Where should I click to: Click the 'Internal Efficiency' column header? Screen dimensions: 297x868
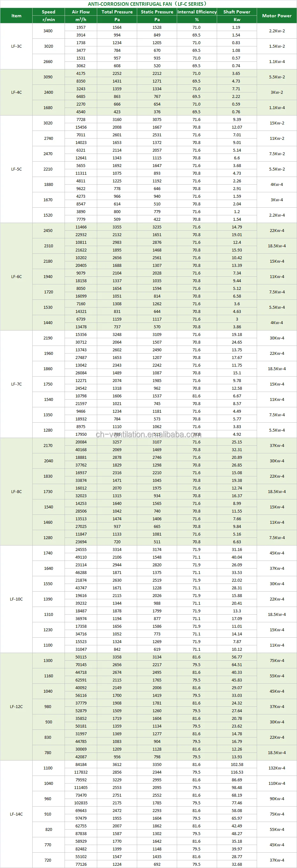pyautogui.click(x=197, y=12)
